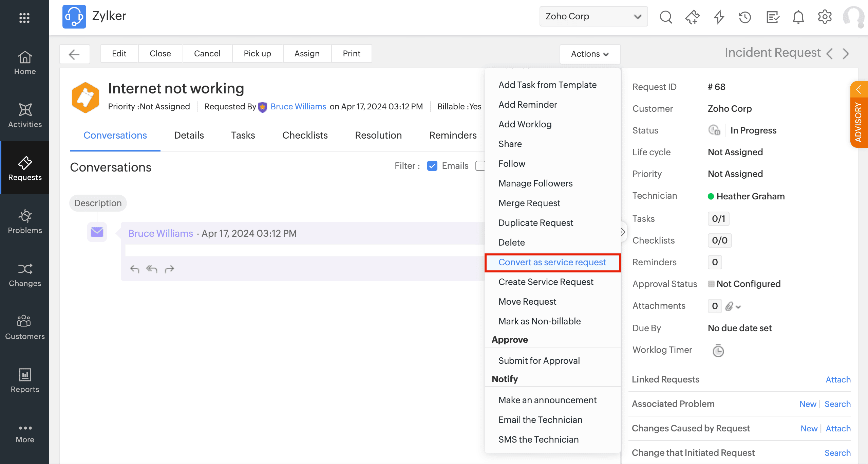Click the Tasks 0/1 count box
868x464 pixels.
(x=718, y=219)
